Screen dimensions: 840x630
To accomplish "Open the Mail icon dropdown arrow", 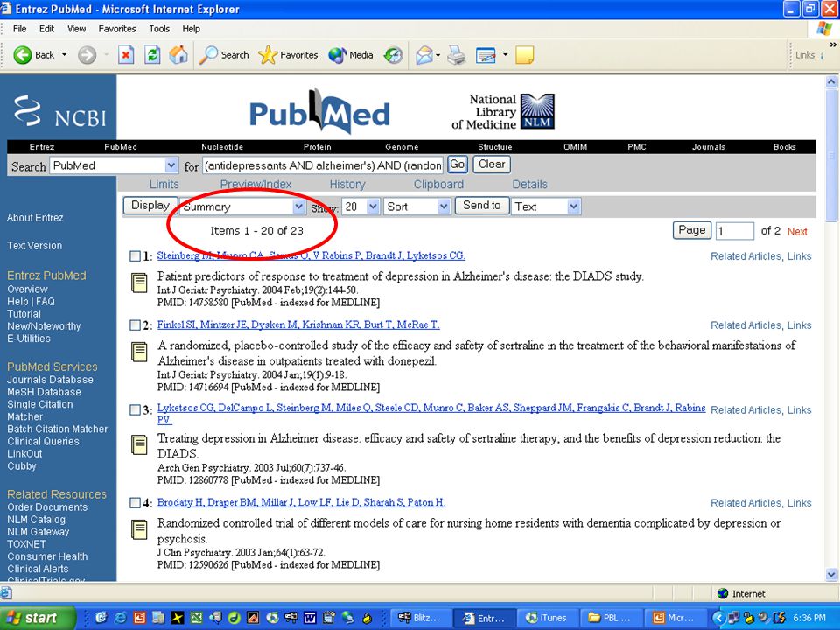I will coord(437,54).
